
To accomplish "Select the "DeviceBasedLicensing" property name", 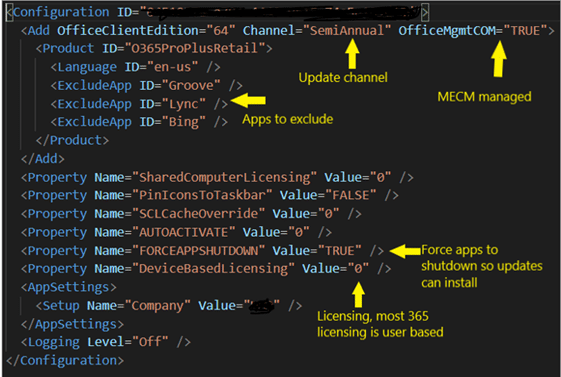I will [x=213, y=269].
